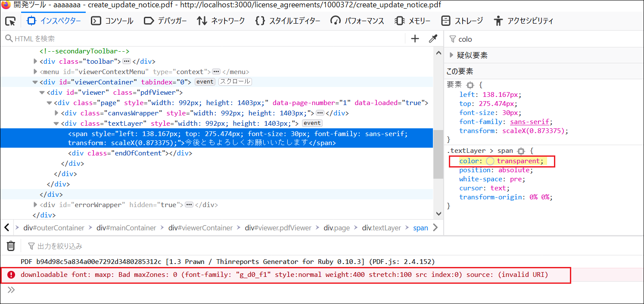Collapse the div.page node

pos(49,102)
